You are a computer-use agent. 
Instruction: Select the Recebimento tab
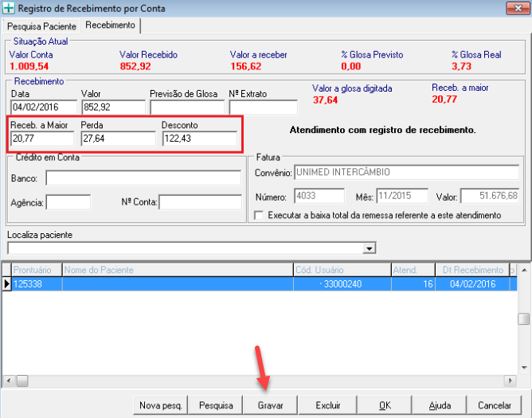(x=110, y=25)
